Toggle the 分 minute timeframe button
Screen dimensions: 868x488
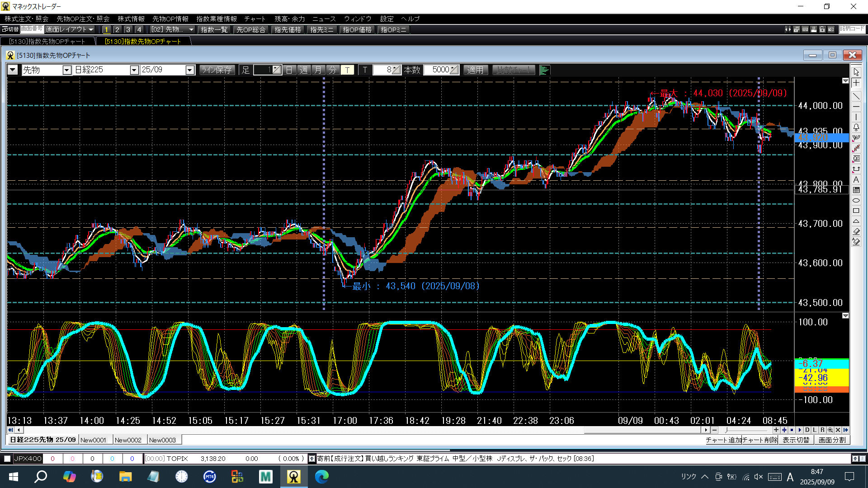(333, 70)
